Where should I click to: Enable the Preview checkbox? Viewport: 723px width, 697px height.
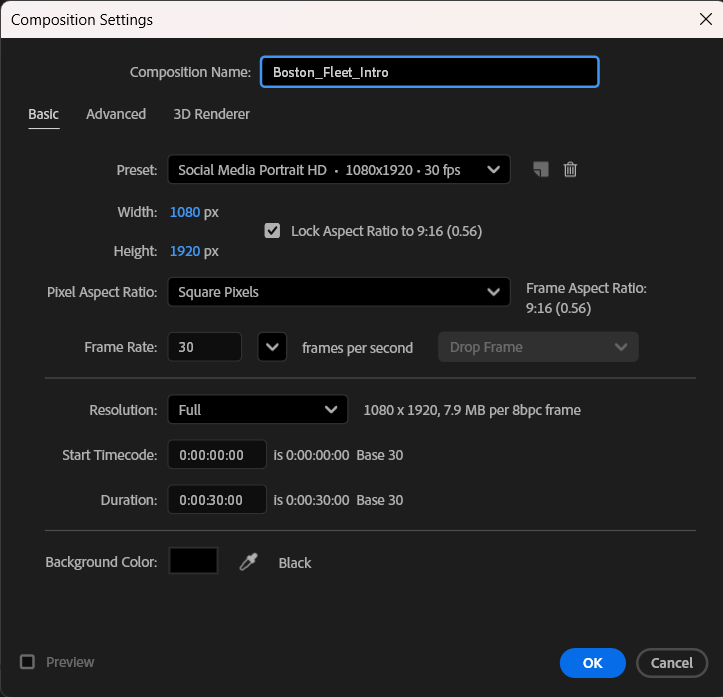pyautogui.click(x=28, y=662)
